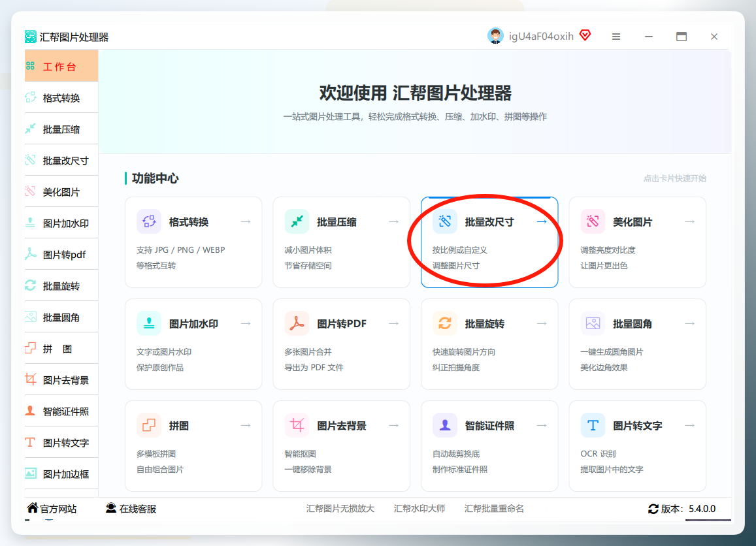Click the 批量压缩 card title text
The image size is (756, 546).
pos(337,222)
